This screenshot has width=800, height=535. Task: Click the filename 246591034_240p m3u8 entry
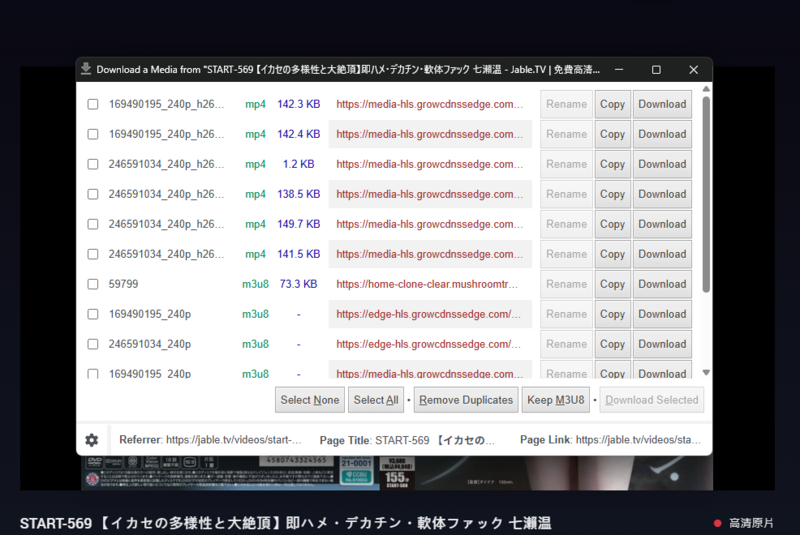pos(149,344)
